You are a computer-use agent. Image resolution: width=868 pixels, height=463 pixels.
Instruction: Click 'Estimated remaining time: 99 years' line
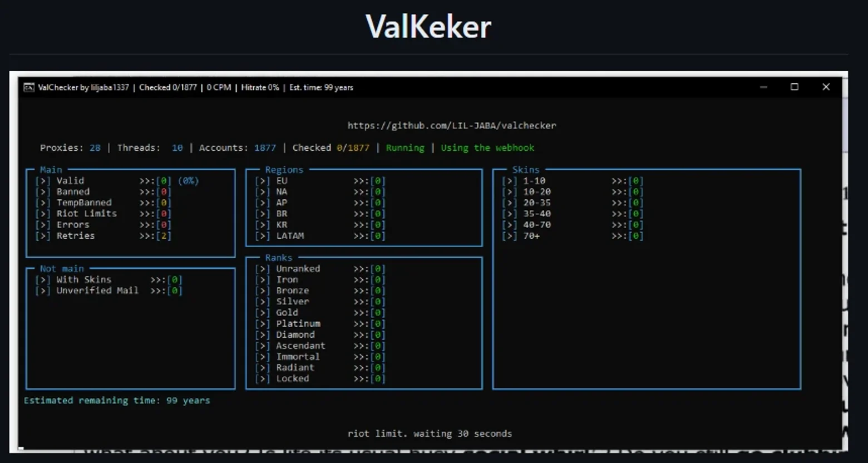point(117,401)
